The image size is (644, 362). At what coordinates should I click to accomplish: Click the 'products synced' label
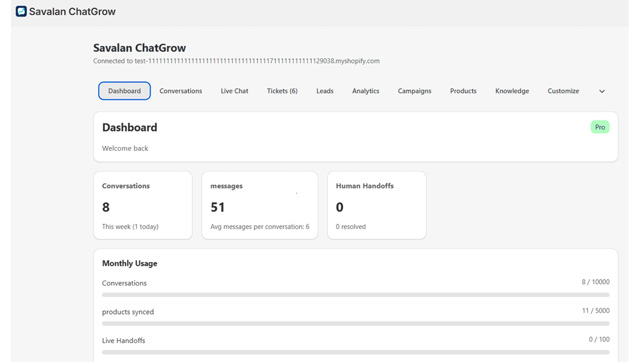pos(128,312)
